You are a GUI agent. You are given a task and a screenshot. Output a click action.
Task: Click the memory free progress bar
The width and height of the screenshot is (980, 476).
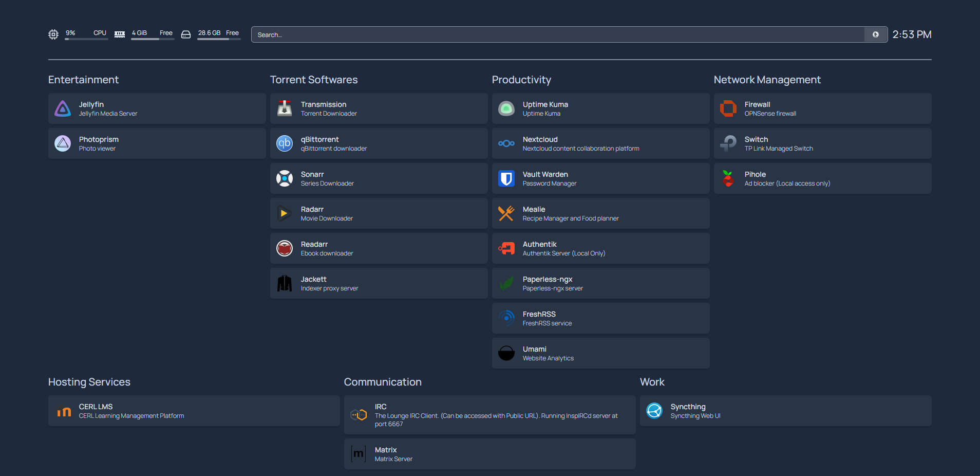pyautogui.click(x=153, y=39)
